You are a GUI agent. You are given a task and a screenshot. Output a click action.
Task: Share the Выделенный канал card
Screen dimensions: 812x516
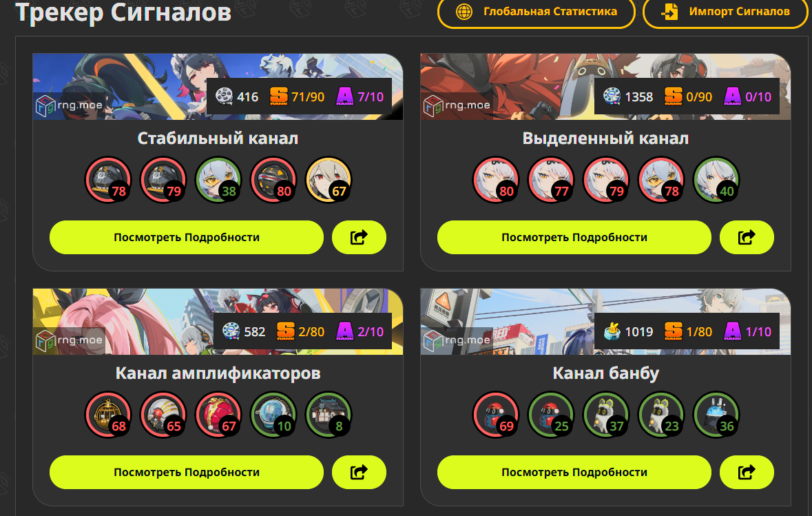click(x=747, y=237)
